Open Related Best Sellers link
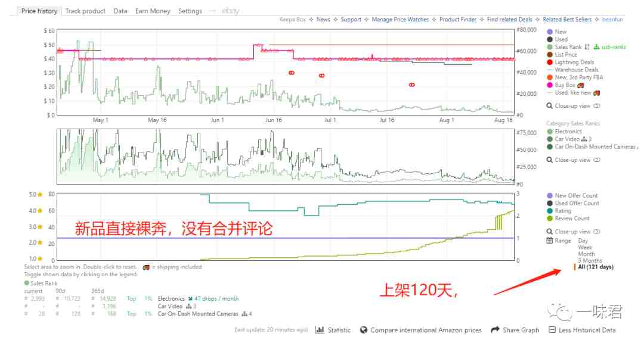 pos(567,19)
